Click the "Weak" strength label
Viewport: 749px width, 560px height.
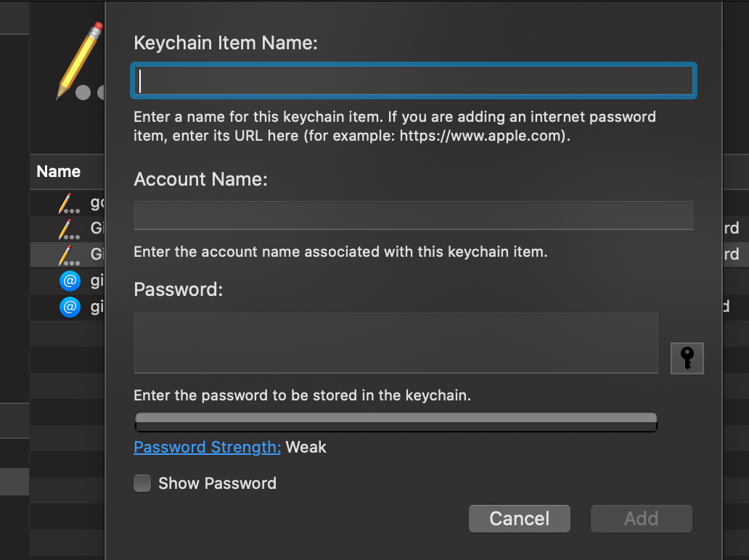click(306, 447)
